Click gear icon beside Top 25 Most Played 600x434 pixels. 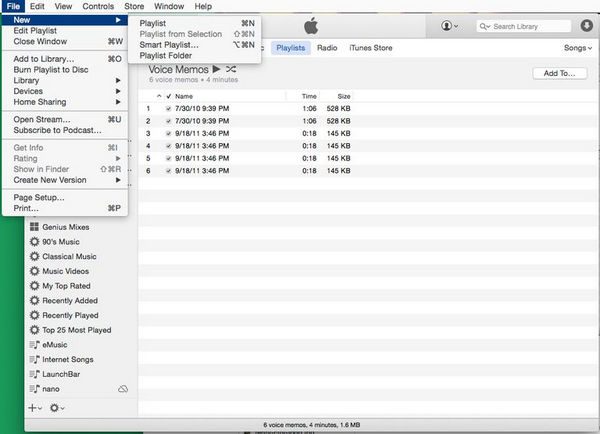[34, 330]
